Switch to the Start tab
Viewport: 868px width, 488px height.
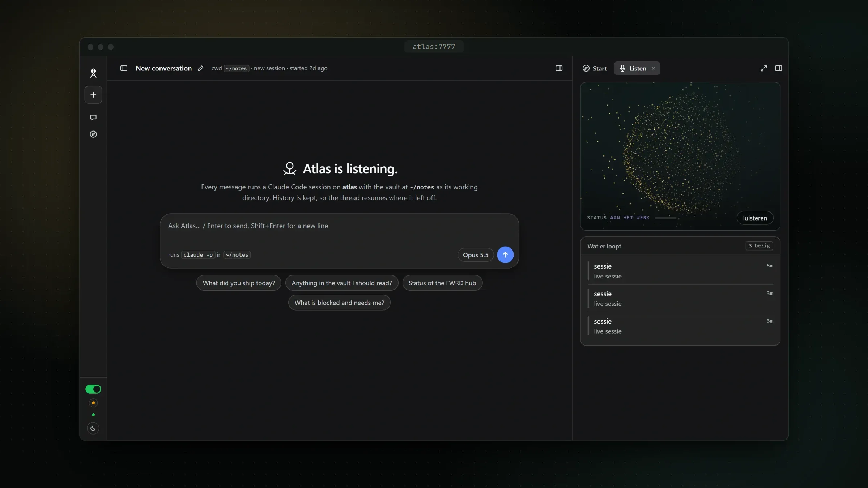pos(595,68)
